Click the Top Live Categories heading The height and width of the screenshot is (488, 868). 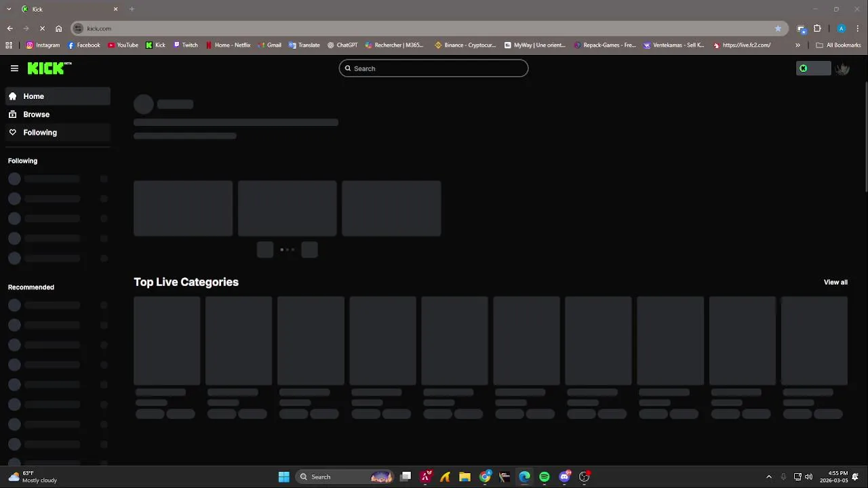click(186, 282)
